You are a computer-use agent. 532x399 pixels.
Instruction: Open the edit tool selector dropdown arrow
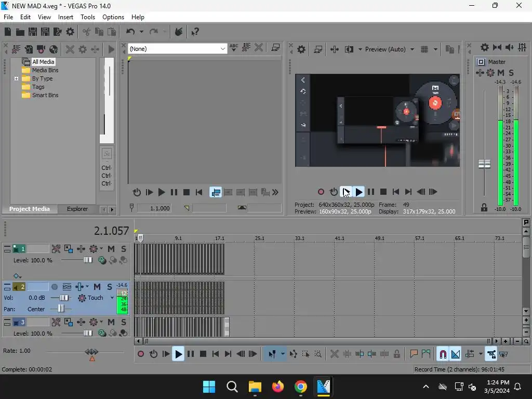283,354
